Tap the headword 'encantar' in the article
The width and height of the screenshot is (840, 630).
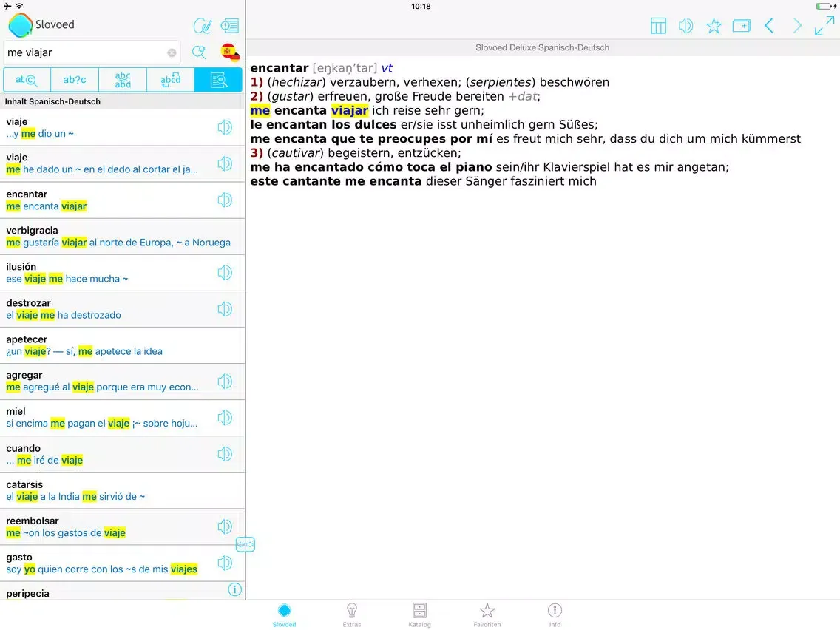(x=279, y=68)
